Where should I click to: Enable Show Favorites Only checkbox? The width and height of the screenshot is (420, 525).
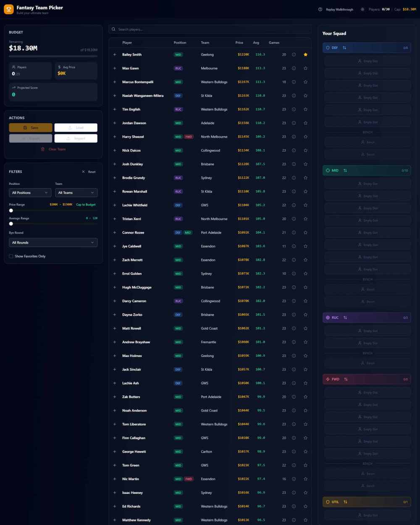click(11, 256)
